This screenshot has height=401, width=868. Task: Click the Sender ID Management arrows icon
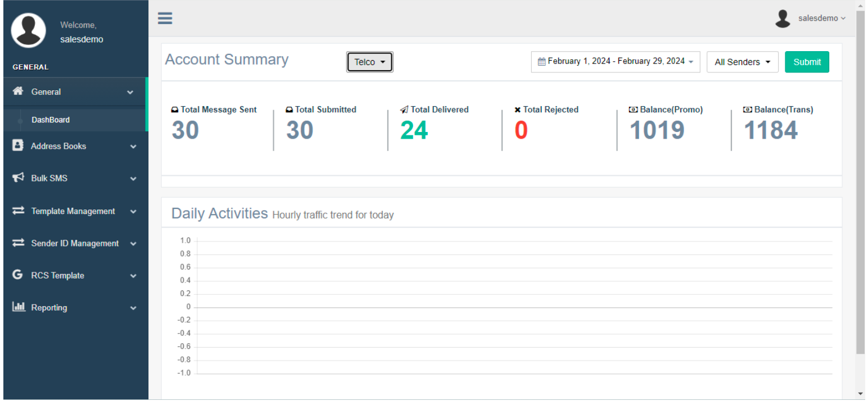point(19,243)
